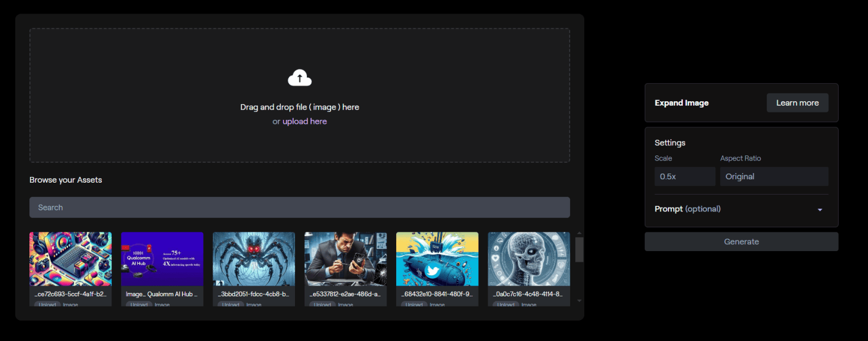Screen dimensions: 868x341
Task: Click the assets list scrollbar handle
Action: [579, 250]
